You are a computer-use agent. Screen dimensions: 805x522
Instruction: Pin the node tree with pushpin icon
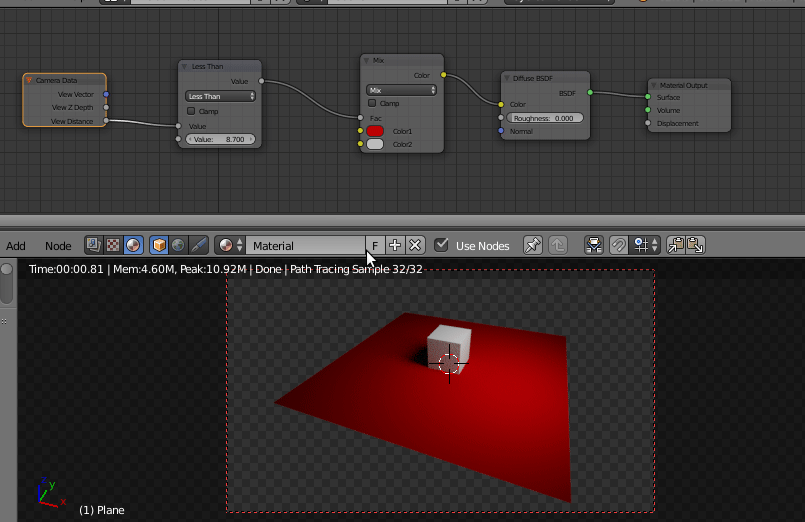(533, 245)
